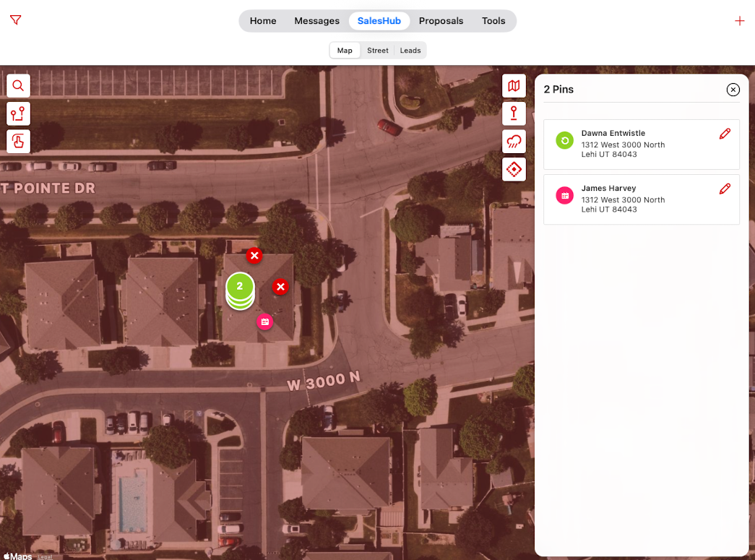Open the filter funnel icon
Viewport: 755px width, 560px height.
click(x=15, y=20)
